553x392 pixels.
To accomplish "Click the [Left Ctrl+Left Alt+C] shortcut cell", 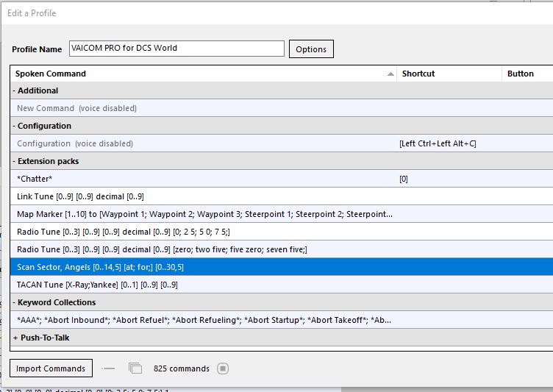I will 438,143.
